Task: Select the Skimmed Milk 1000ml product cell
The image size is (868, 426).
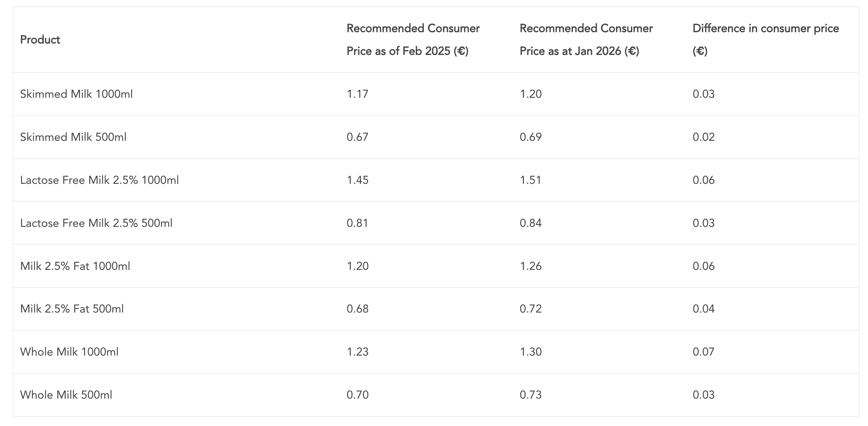Action: (x=76, y=94)
